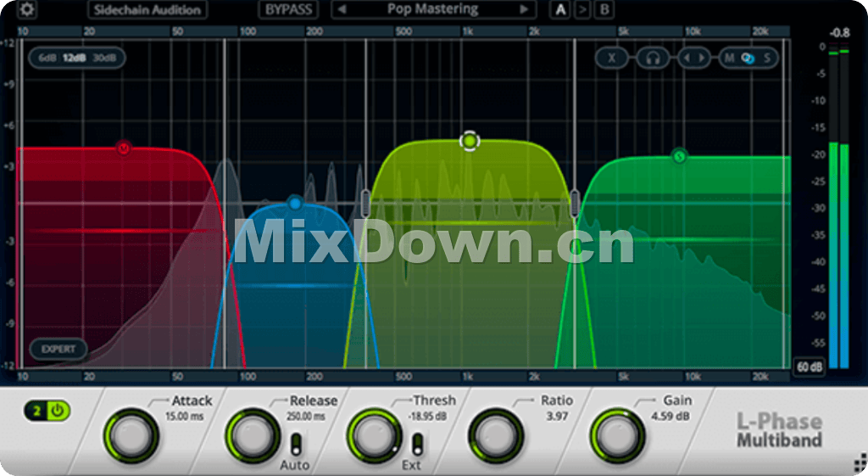Copy A to B with arrow button
This screenshot has width=868, height=476.
click(581, 9)
